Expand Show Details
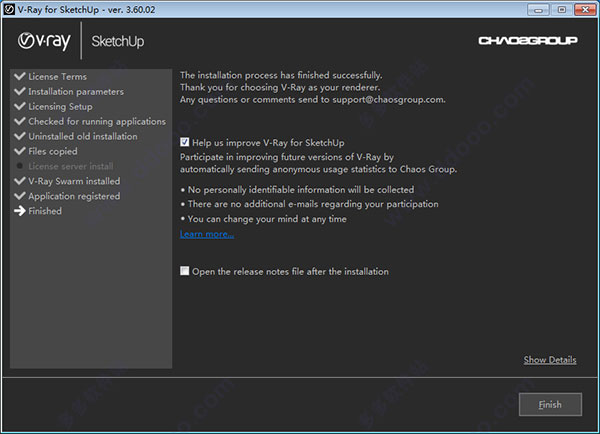 click(549, 360)
